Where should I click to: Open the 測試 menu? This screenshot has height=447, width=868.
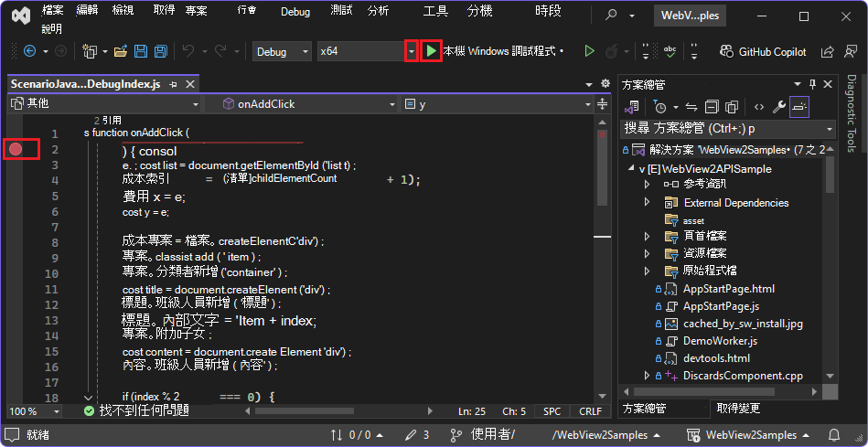[x=341, y=10]
